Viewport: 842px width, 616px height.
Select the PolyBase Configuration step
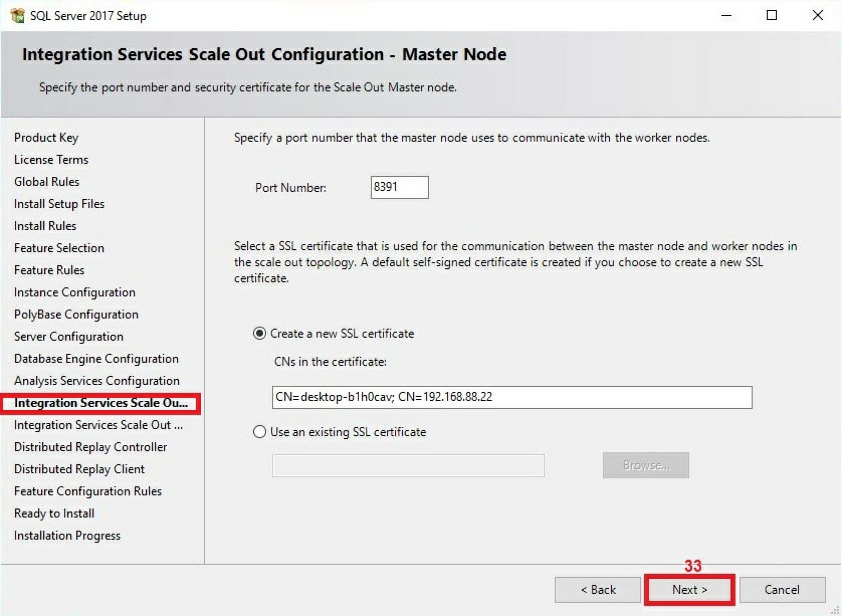76,315
